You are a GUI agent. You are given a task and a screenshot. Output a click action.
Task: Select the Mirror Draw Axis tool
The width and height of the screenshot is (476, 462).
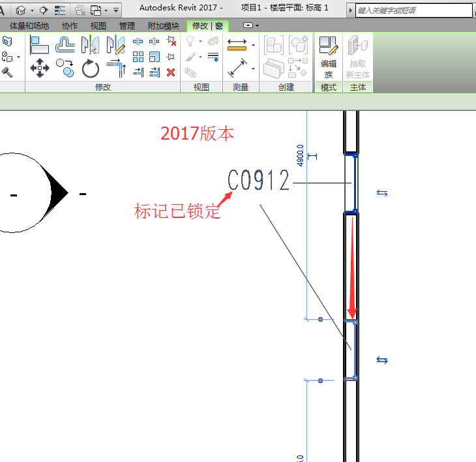pyautogui.click(x=115, y=44)
